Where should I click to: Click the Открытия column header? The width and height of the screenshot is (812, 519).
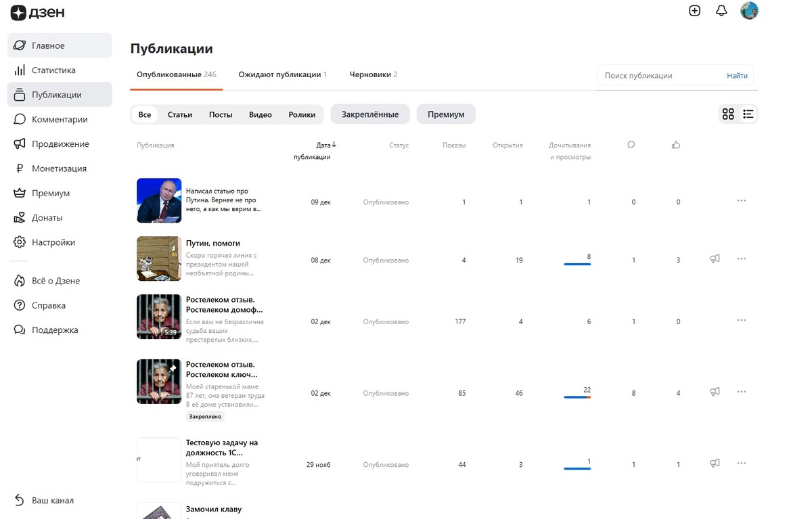point(507,145)
